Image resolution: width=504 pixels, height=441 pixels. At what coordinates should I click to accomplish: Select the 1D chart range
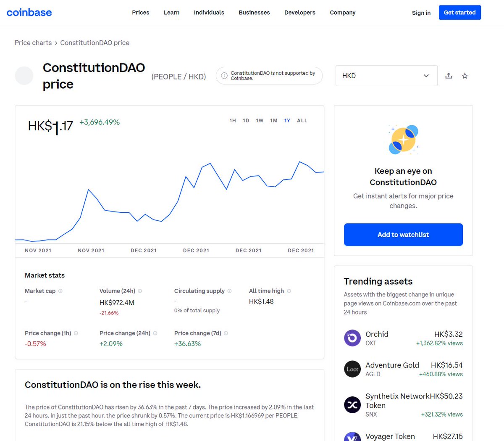point(246,121)
